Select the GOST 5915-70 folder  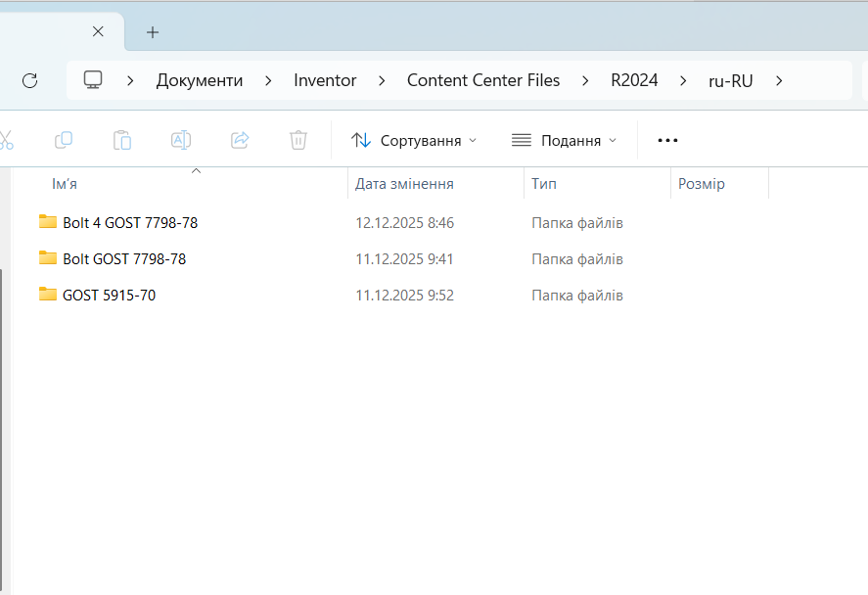(x=109, y=295)
